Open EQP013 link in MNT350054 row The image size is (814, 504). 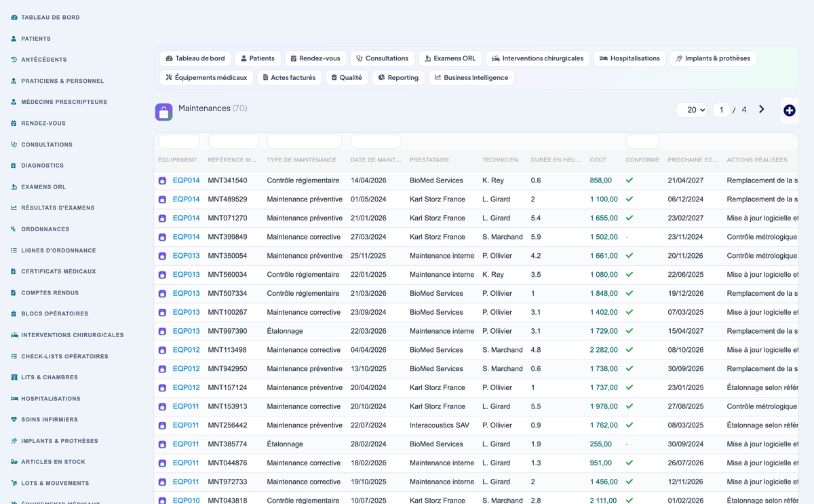[187, 256]
